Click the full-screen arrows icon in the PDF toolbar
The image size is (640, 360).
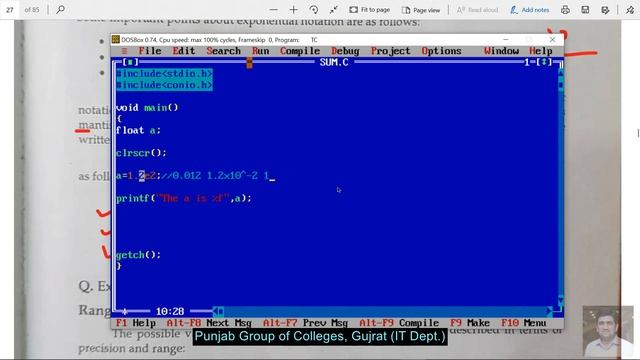tap(333, 9)
